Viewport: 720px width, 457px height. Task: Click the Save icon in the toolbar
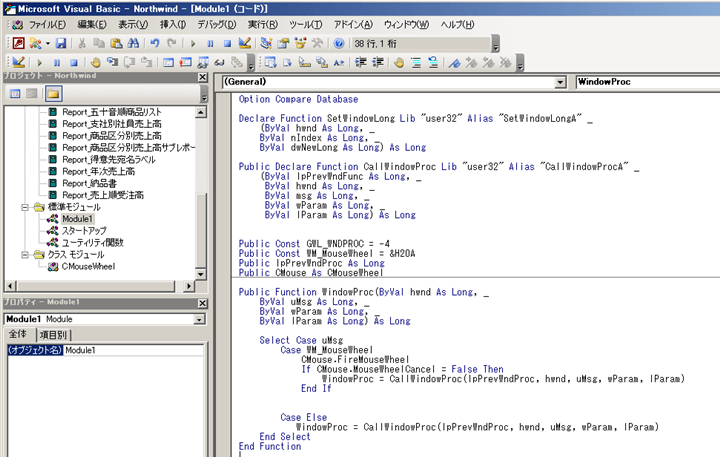coord(61,44)
